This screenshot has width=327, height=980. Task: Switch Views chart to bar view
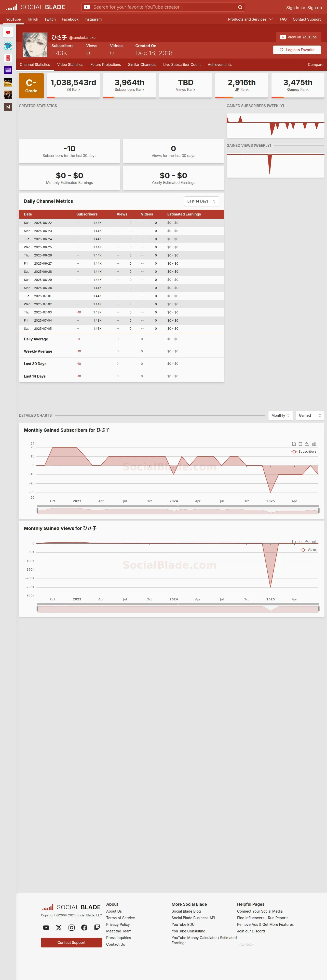(x=314, y=542)
